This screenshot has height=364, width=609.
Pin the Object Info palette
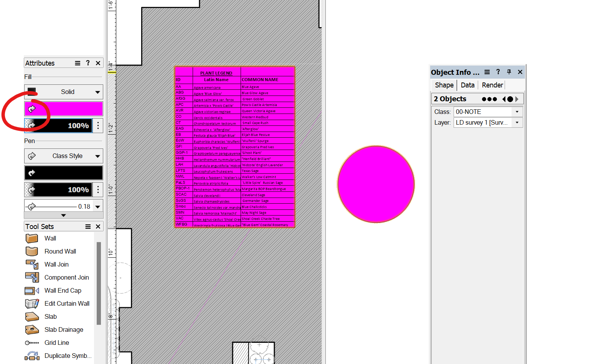click(x=509, y=72)
